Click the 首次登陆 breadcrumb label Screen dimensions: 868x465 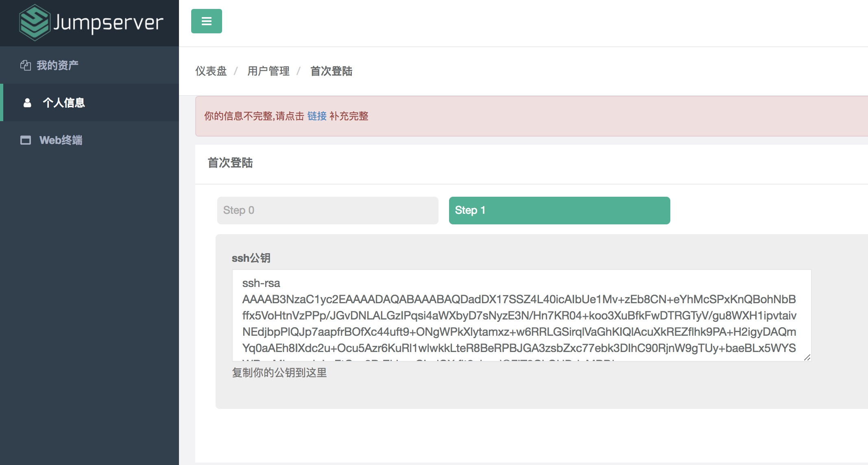[331, 71]
